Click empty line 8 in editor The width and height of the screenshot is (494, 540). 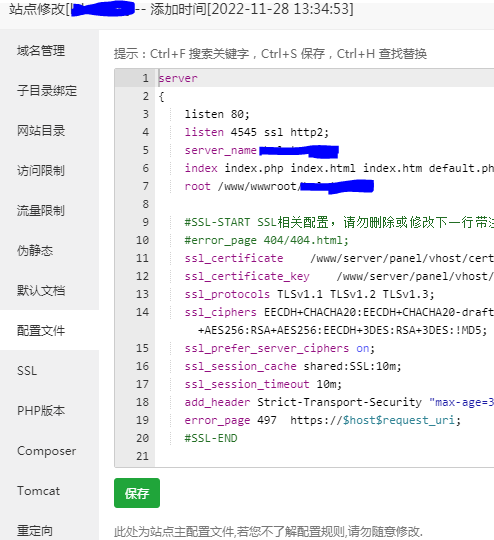pyautogui.click(x=324, y=204)
